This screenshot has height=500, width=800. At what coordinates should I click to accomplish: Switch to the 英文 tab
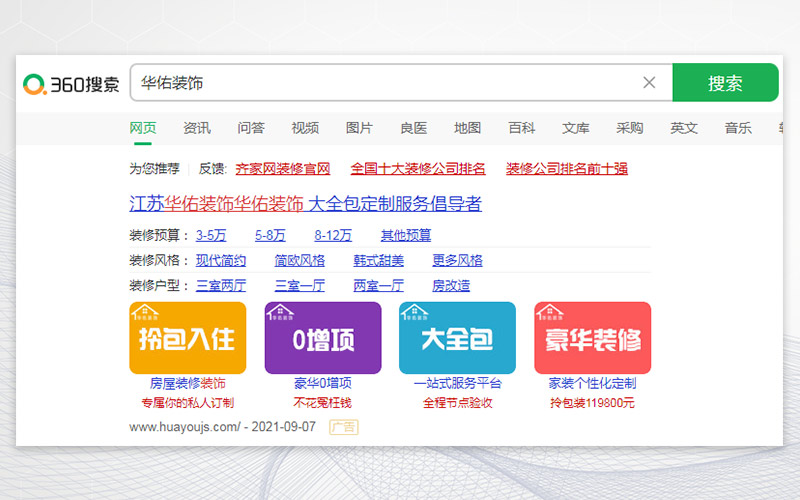684,128
